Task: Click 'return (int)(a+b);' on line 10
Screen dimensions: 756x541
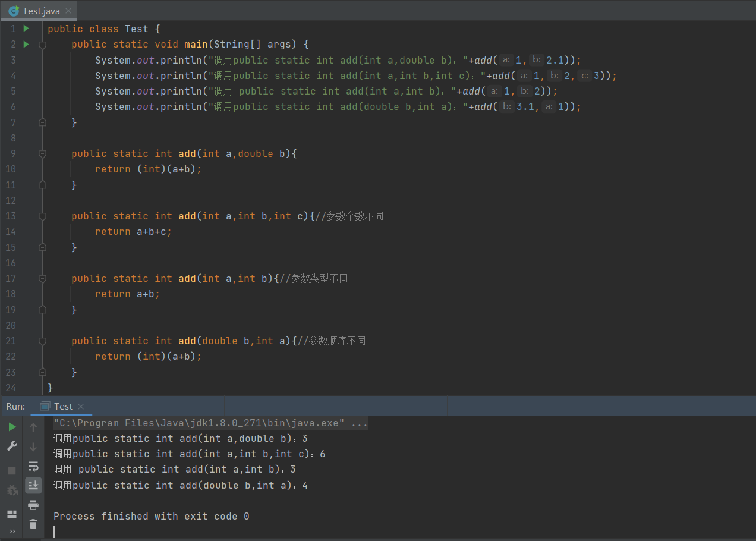Action: tap(149, 169)
